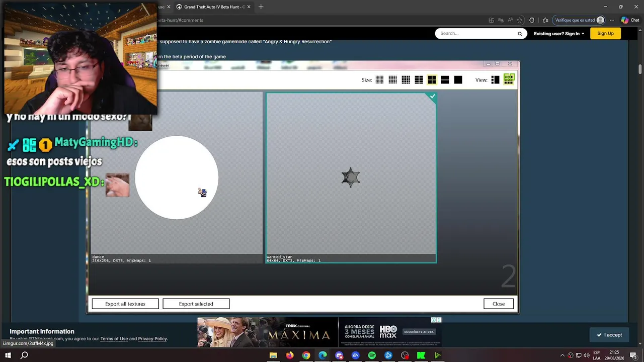This screenshot has width=644, height=362.
Task: Click the translate page icon
Action: 501,20
